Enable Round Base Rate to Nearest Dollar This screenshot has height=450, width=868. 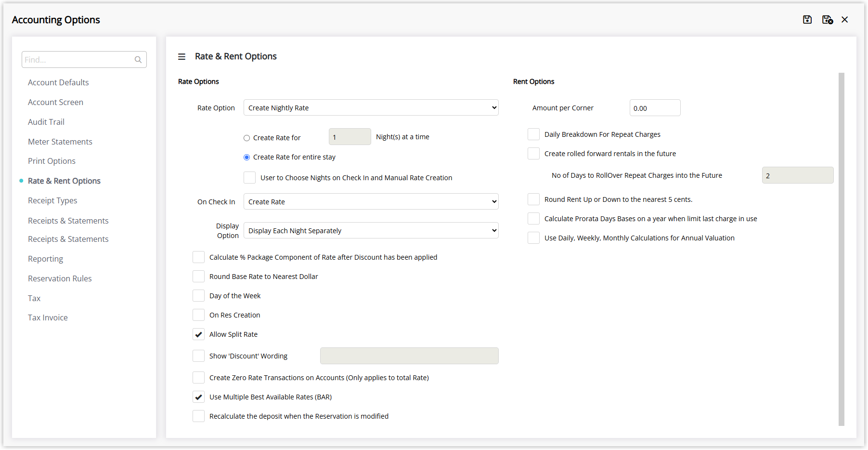coord(198,277)
